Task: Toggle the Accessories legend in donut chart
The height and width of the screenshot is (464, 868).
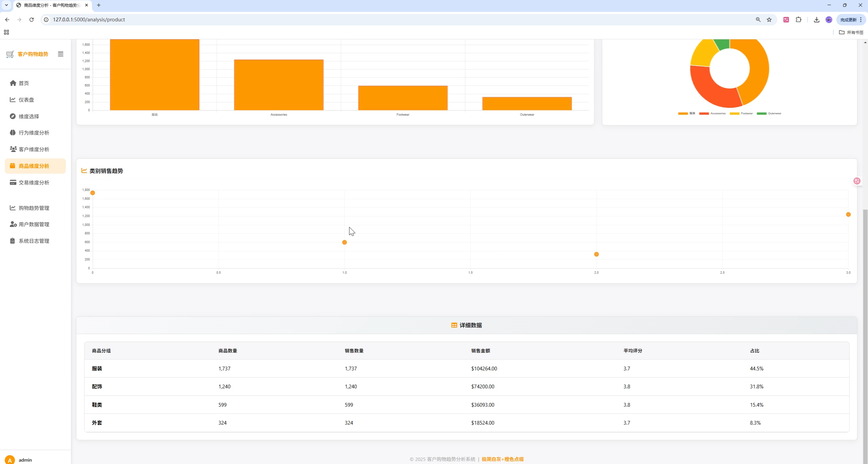Action: point(712,113)
